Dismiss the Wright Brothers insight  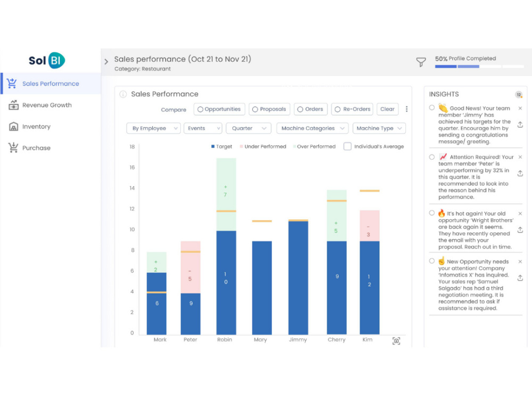coord(520,213)
